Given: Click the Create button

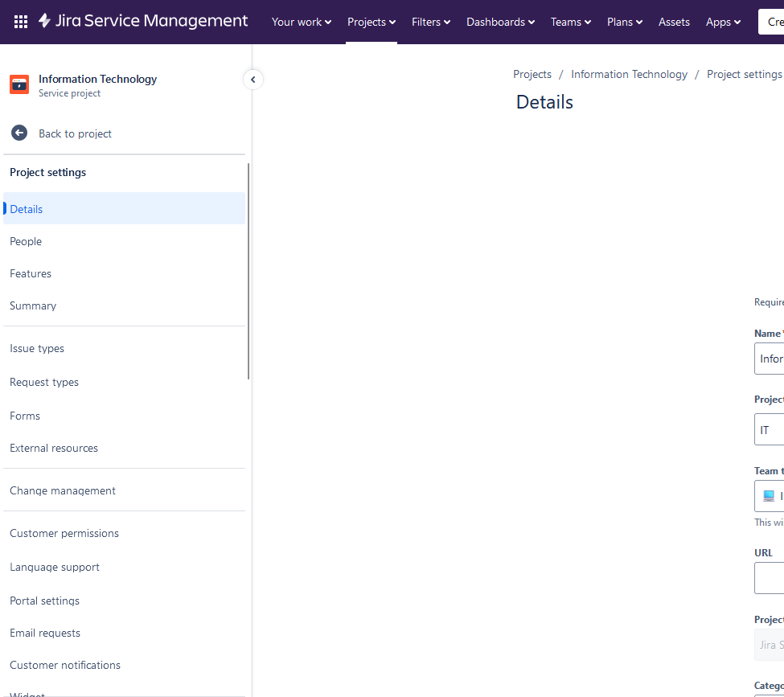Looking at the screenshot, I should [771, 22].
